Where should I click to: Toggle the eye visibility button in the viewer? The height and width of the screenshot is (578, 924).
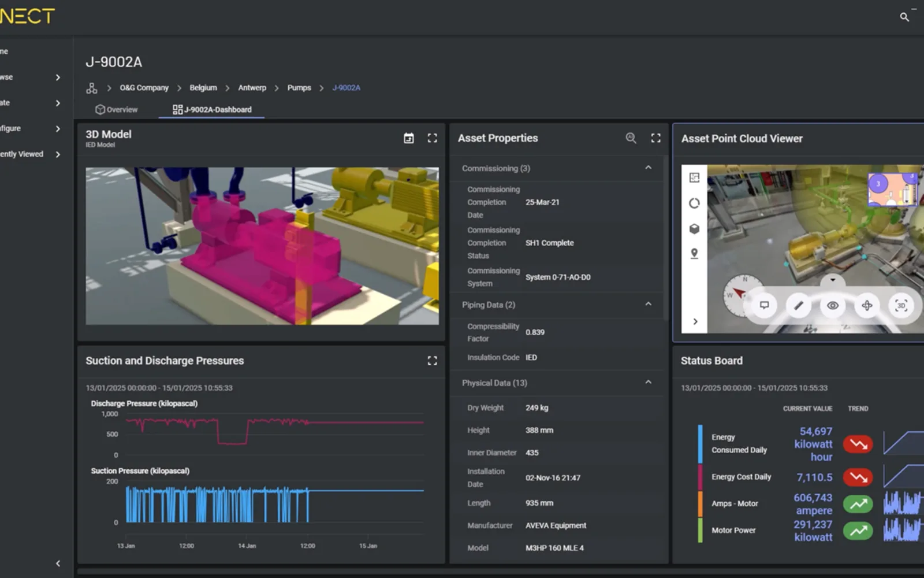(x=833, y=305)
